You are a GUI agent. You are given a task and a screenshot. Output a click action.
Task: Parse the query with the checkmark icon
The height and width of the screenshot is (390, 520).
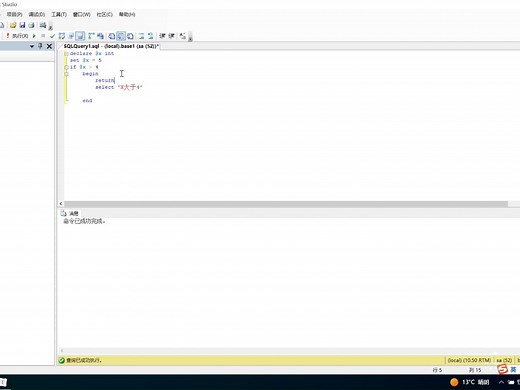point(52,36)
